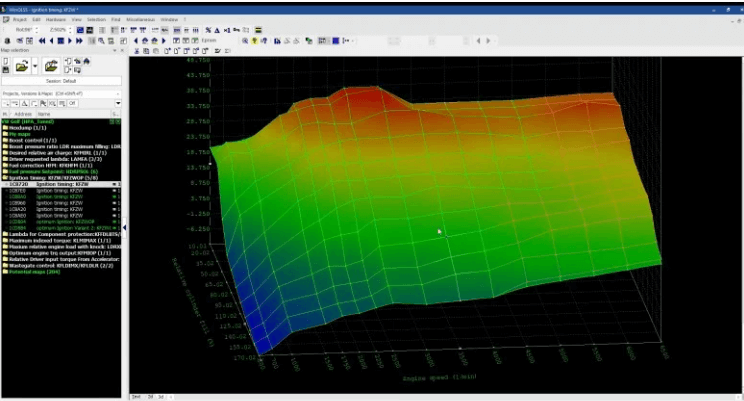Expand Fuel pressure Setpoint folder
Image resolution: width=744 pixels, height=401 pixels.
50,171
